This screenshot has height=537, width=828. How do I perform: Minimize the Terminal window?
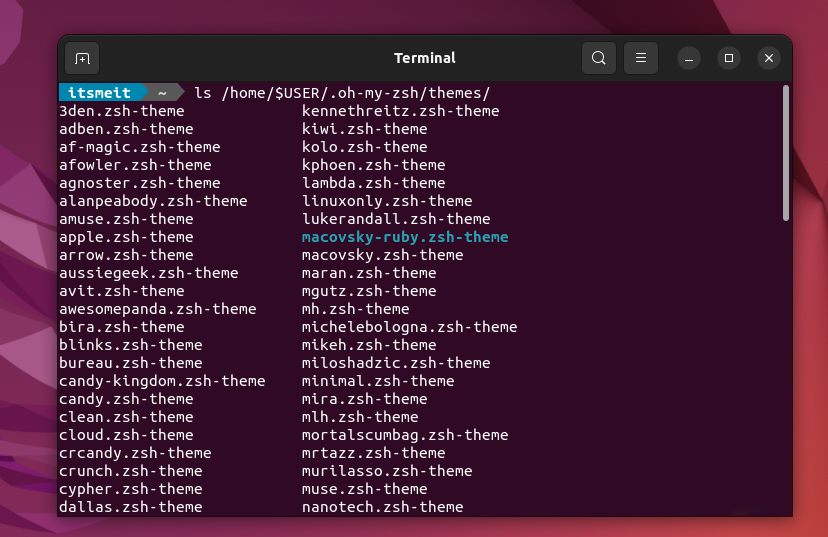[689, 58]
